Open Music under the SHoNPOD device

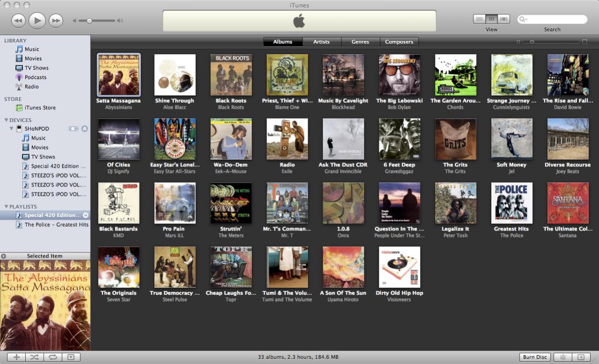coord(38,138)
